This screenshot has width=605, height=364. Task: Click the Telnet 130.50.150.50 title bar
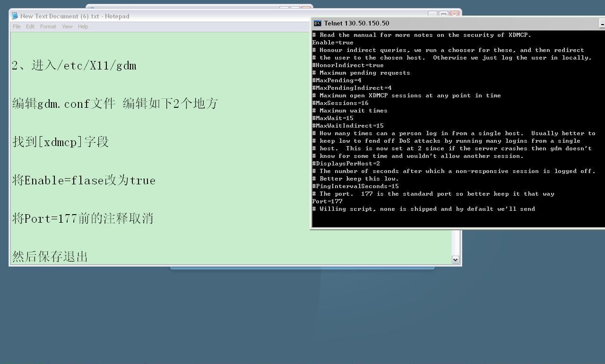[x=458, y=23]
